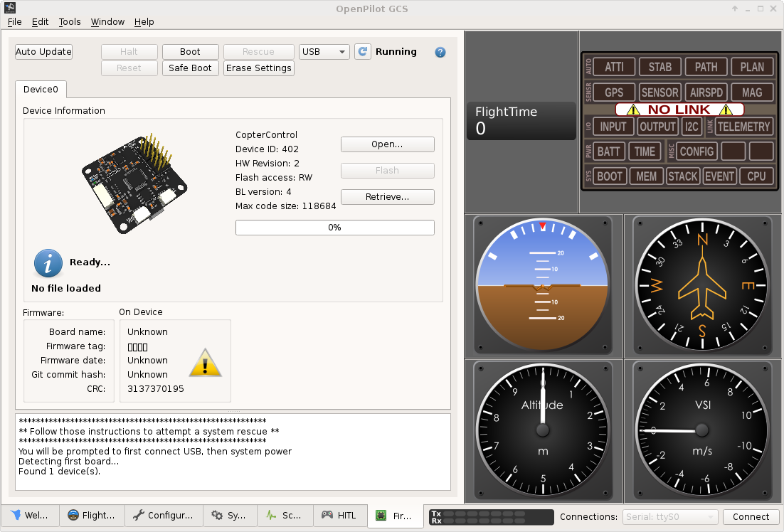
Task: Click the Connect button
Action: tap(751, 517)
